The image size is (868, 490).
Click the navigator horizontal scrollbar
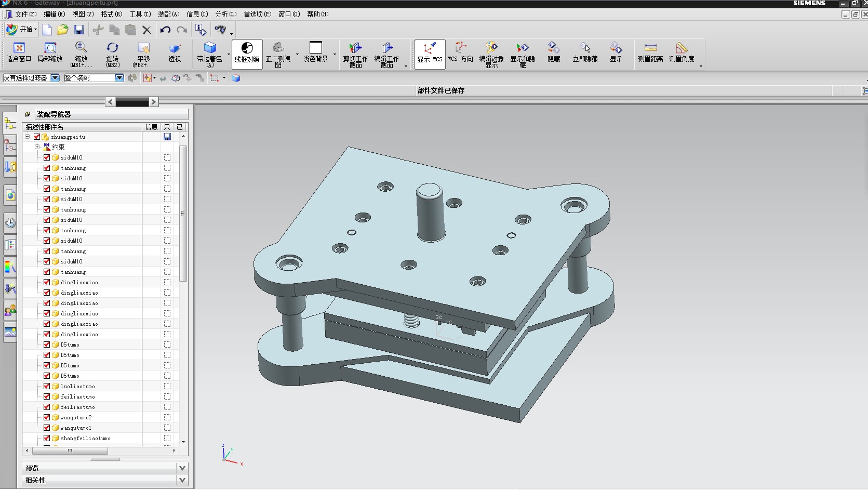[70, 451]
